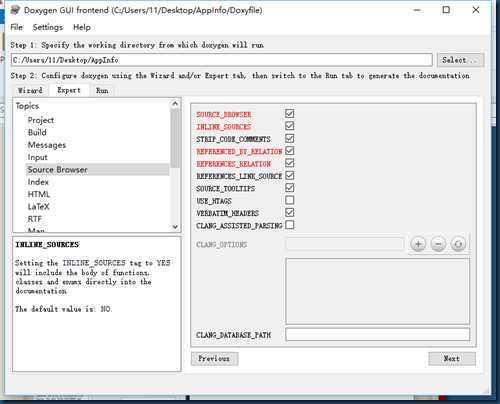Click the Next button
Image resolution: width=500 pixels, height=404 pixels.
click(452, 359)
